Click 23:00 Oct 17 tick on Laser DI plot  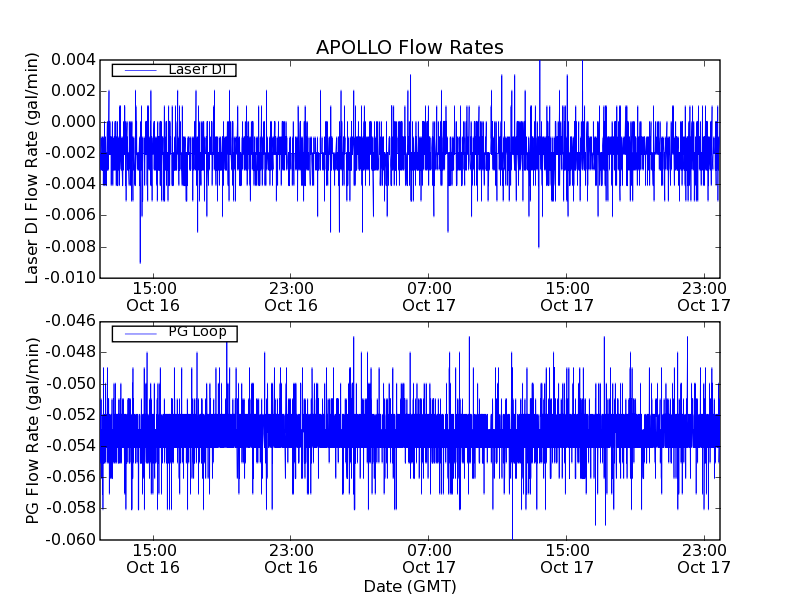pyautogui.click(x=704, y=297)
